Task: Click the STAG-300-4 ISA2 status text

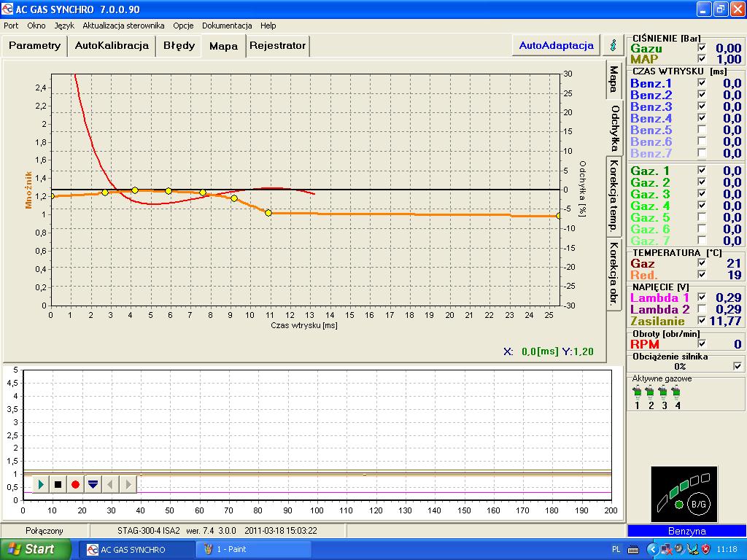Action: 149,531
